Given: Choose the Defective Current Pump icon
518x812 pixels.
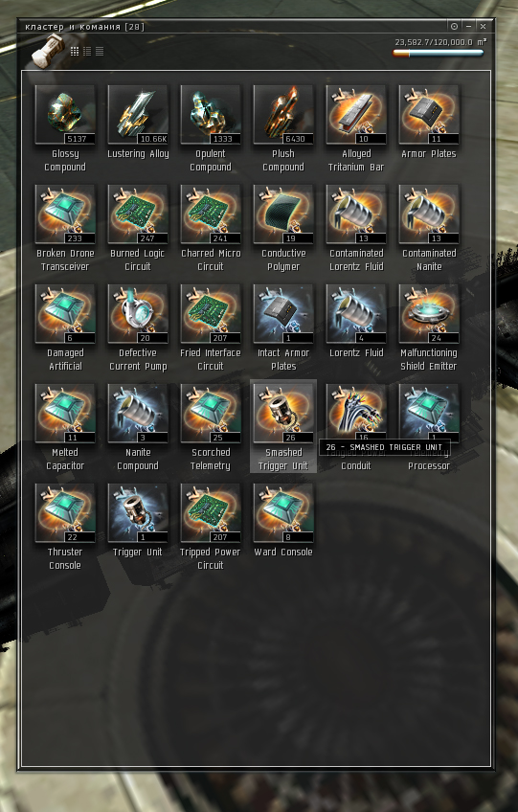Looking at the screenshot, I should (138, 314).
